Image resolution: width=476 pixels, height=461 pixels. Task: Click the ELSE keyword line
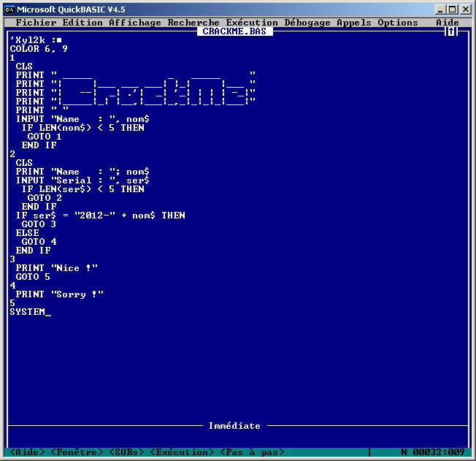[x=27, y=233]
